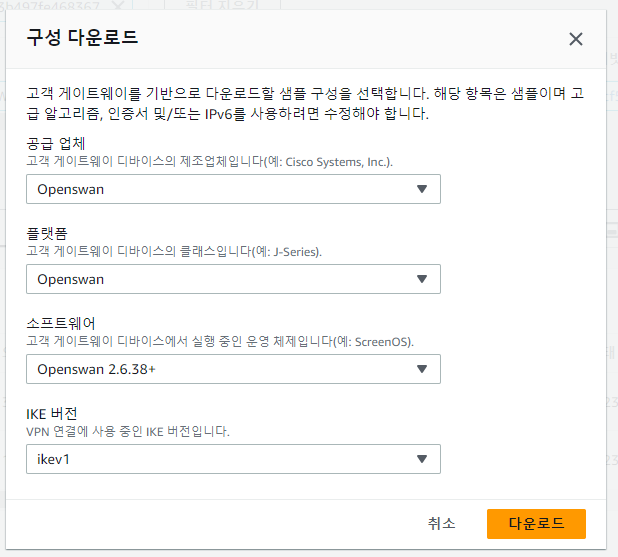Click the VPN 연결에 사용 중인 IKE hint
Image resolution: width=618 pixels, height=557 pixels.
128,431
